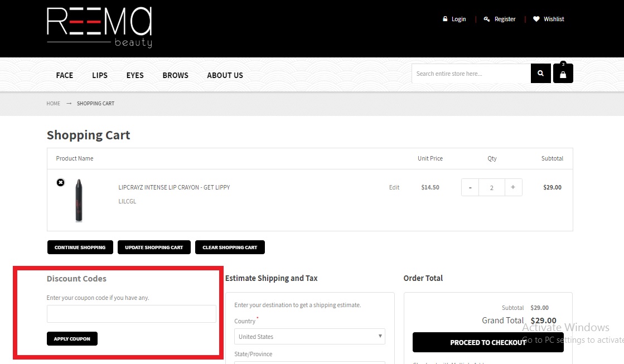This screenshot has width=624, height=364.
Task: Click the Register key icon
Action: coord(487,19)
